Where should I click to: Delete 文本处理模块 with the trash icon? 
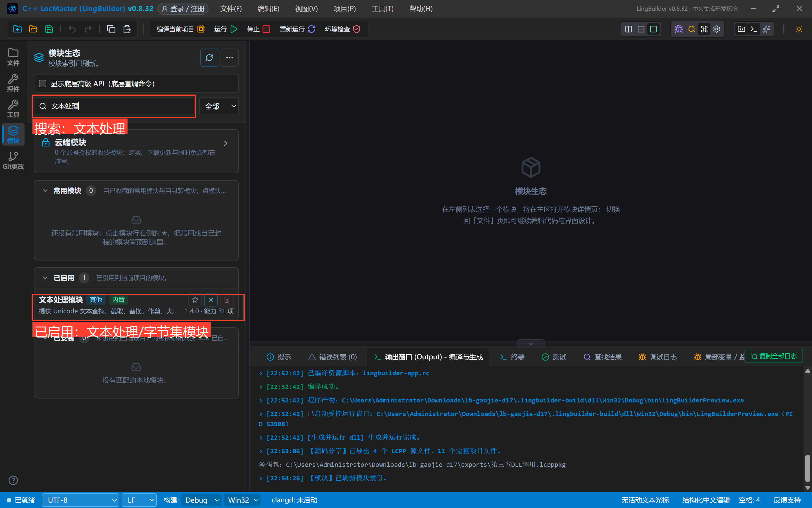227,300
